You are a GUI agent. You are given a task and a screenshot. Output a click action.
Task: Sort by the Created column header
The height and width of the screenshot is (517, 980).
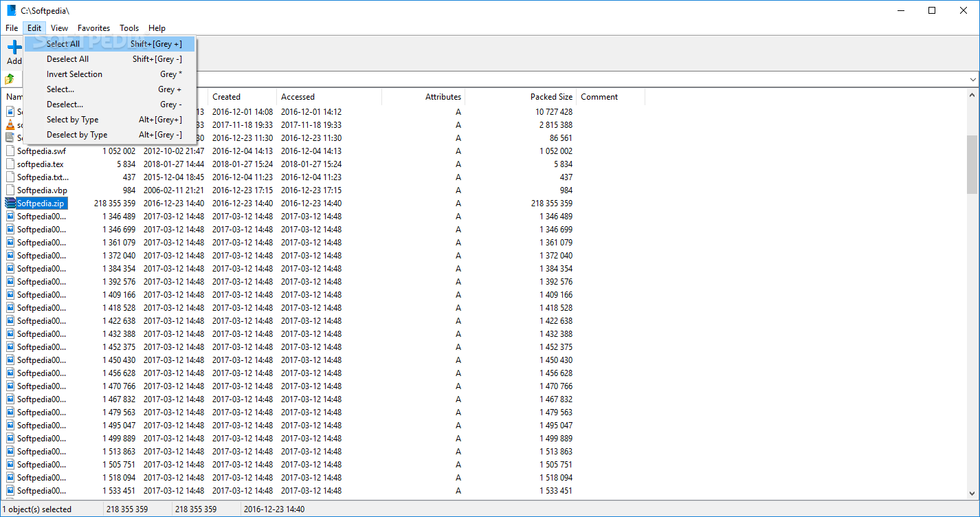242,97
